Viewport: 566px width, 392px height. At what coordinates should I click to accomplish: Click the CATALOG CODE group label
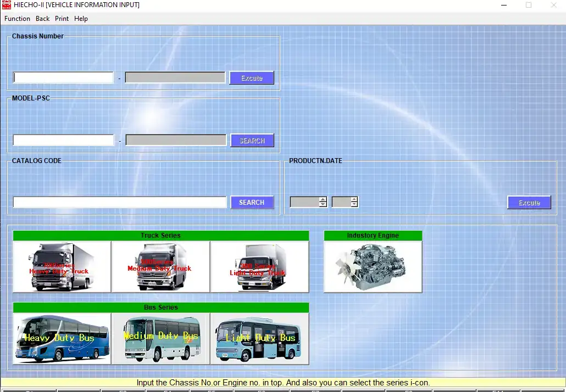click(x=36, y=161)
